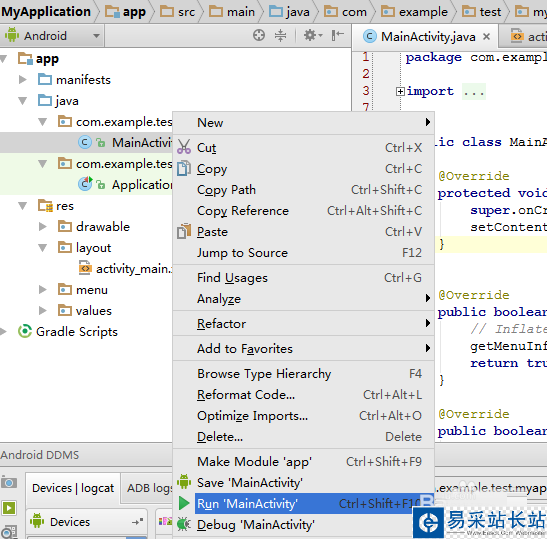Collapse the res folder
Screen dimensions: 547x539
coord(22,206)
